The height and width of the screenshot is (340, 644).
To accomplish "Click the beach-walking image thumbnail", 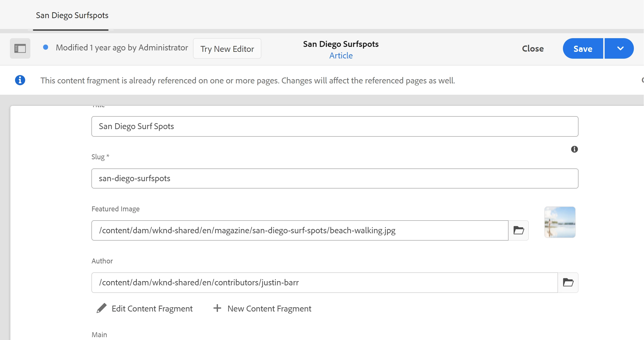I will pos(560,222).
